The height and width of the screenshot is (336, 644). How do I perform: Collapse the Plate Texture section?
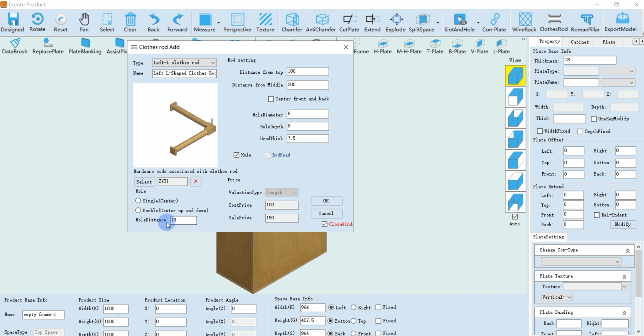(624, 276)
